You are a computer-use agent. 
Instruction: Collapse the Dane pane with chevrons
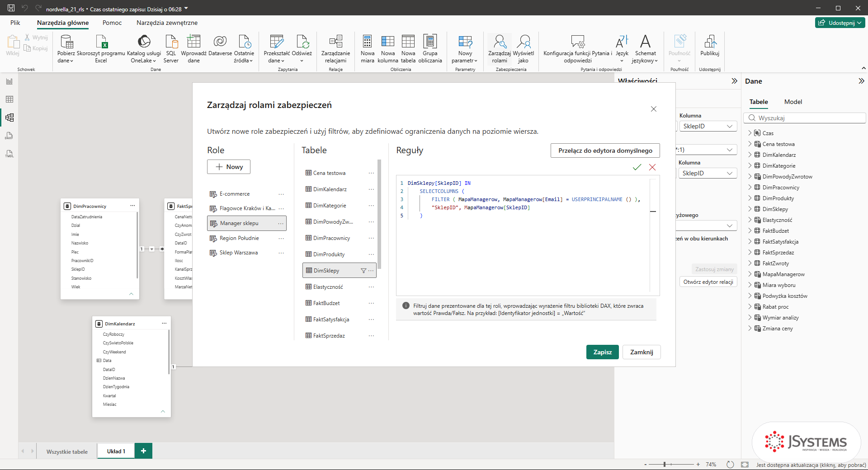point(861,81)
